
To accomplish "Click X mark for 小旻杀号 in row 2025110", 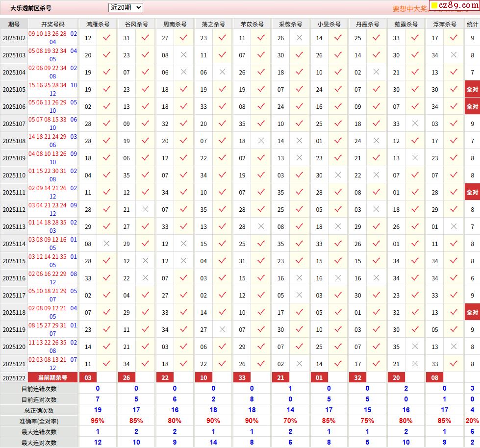I will (x=338, y=175).
